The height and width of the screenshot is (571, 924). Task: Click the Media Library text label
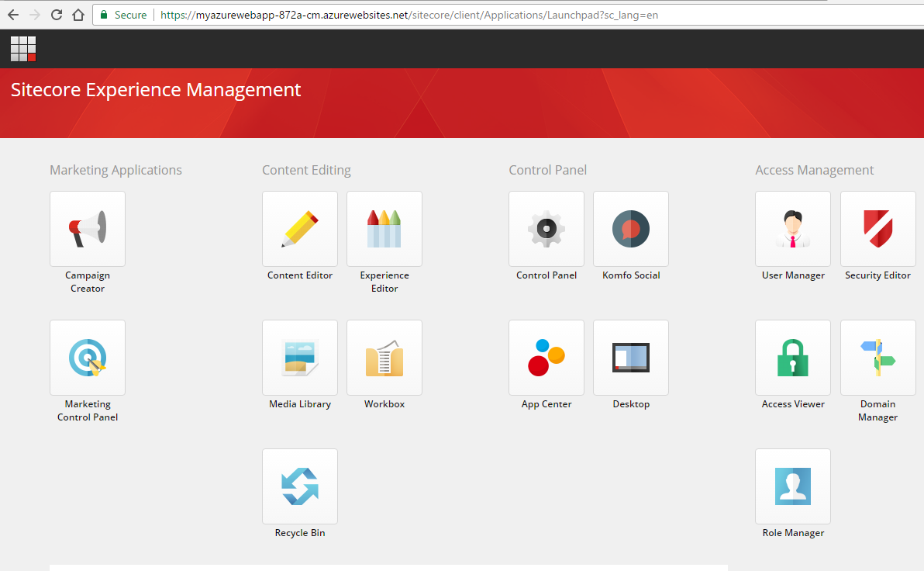click(x=300, y=404)
